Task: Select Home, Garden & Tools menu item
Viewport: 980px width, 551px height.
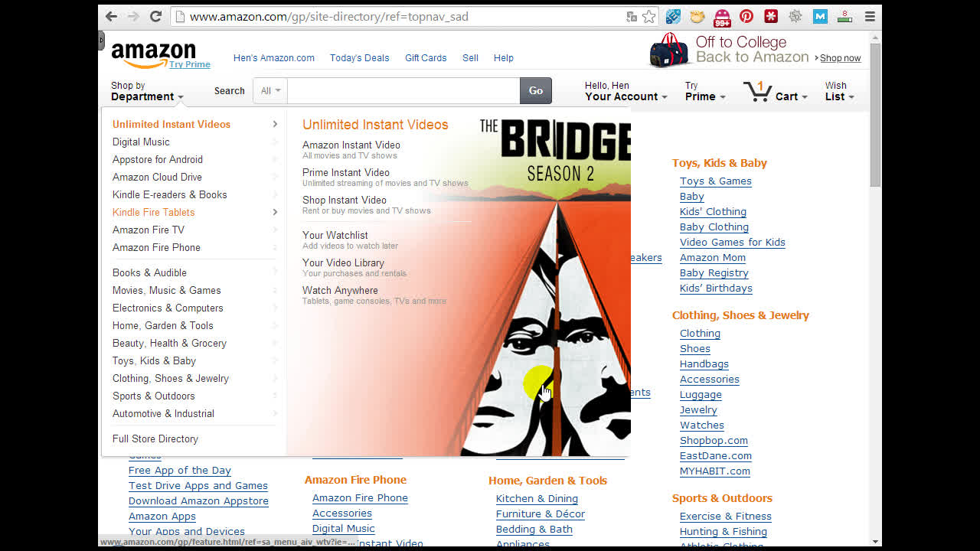Action: pyautogui.click(x=162, y=325)
